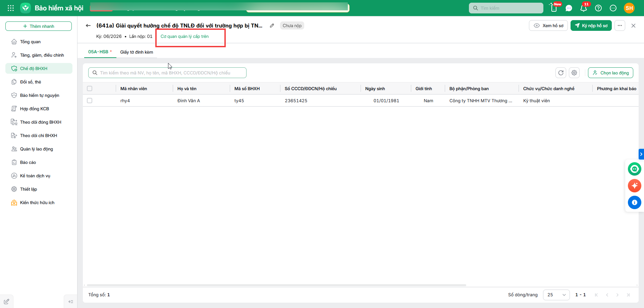This screenshot has height=308, width=644.
Task: Open Kiến thức hữu ích
Action: click(39, 202)
